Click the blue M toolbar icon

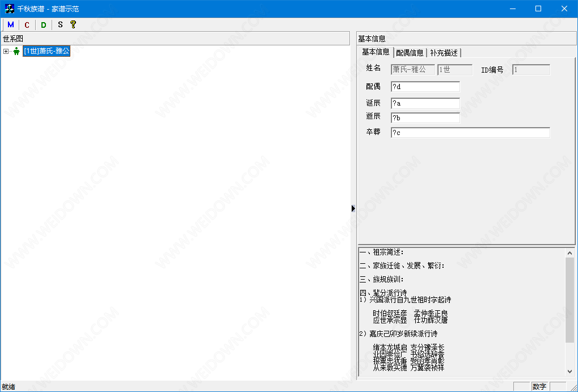coord(11,25)
